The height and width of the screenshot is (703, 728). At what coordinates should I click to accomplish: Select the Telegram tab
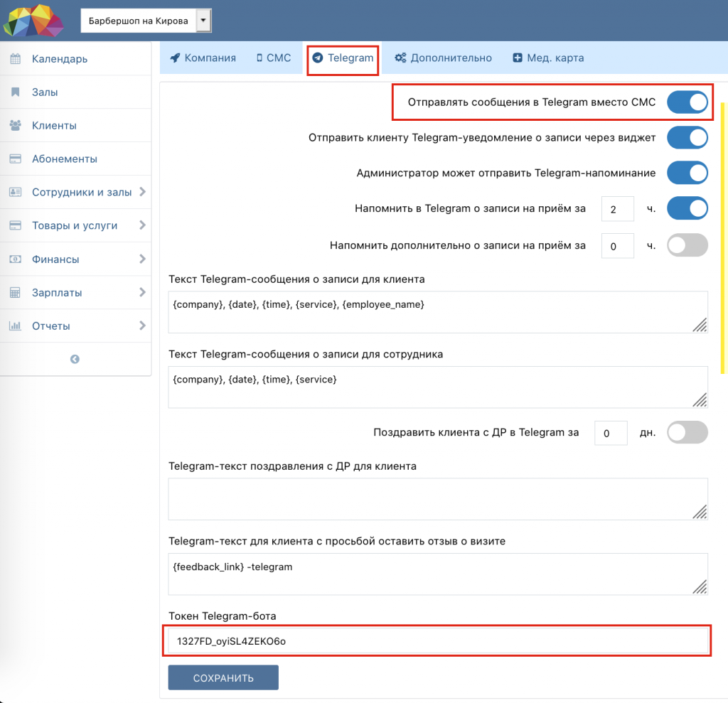pos(343,58)
